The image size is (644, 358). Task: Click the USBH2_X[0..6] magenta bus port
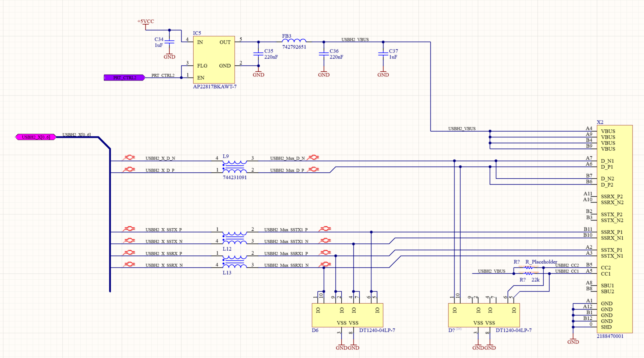click(x=36, y=137)
